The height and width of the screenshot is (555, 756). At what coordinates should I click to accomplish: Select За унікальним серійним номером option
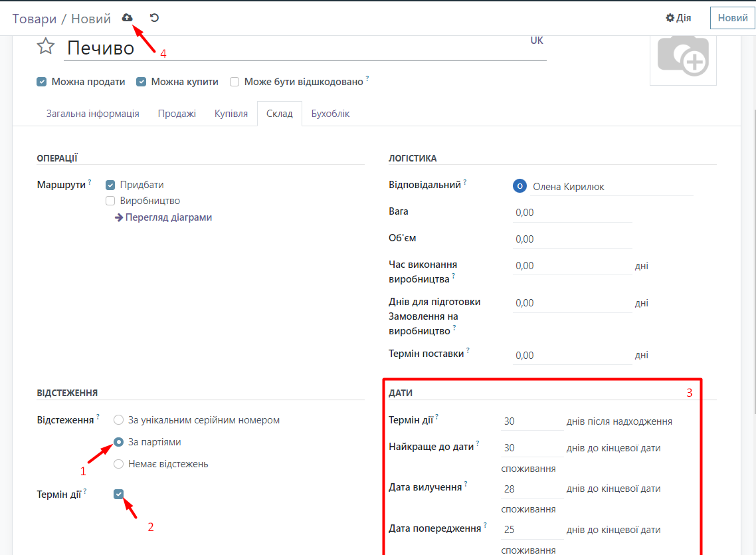point(119,420)
